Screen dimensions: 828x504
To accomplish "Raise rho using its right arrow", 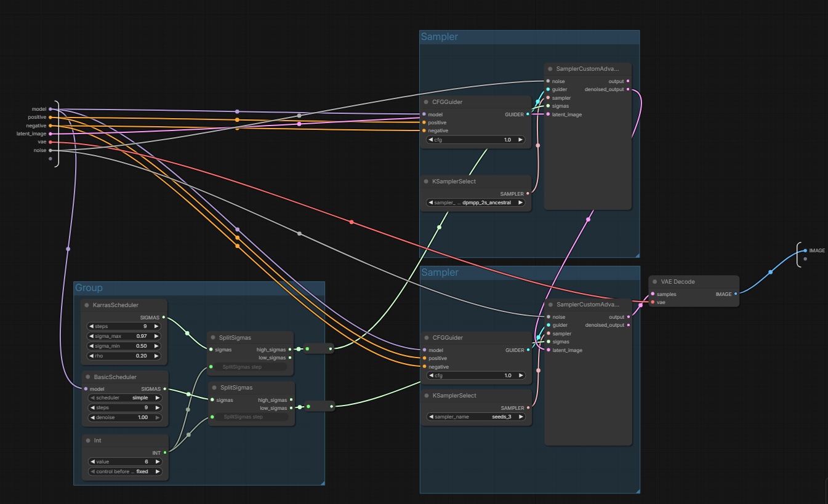I will (x=157, y=356).
